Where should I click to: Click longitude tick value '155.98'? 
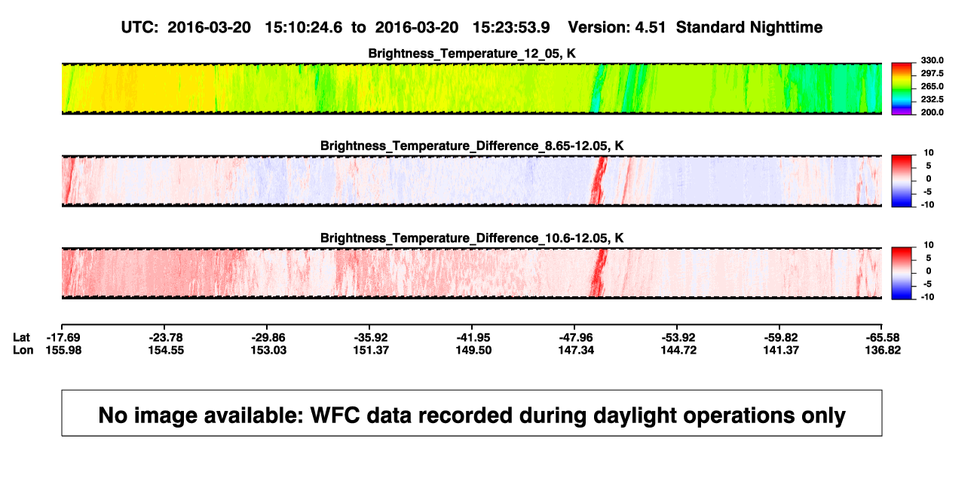63,350
